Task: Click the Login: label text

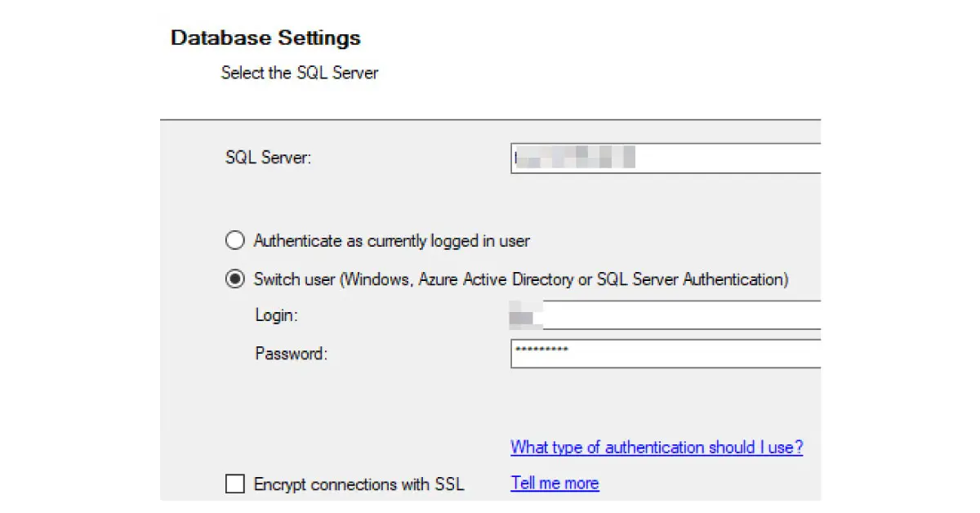Action: tap(277, 315)
